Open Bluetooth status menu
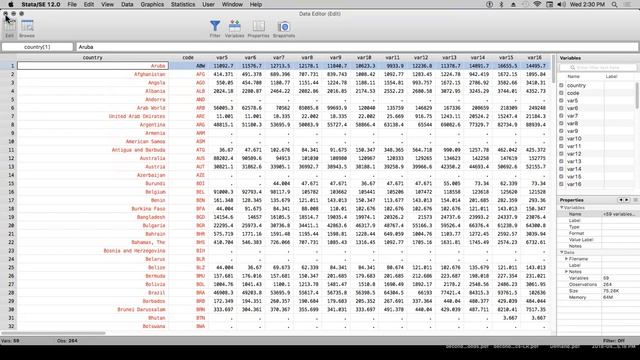The width and height of the screenshot is (640, 360). coord(501,4)
